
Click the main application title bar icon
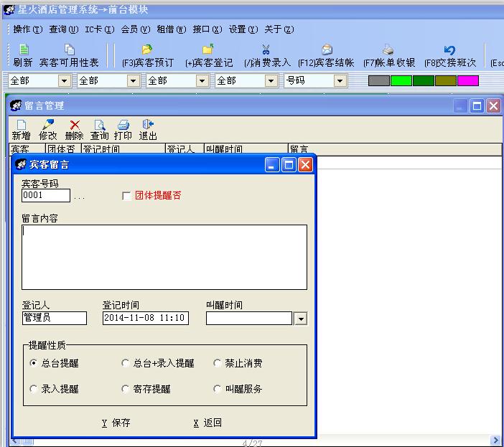click(x=9, y=9)
